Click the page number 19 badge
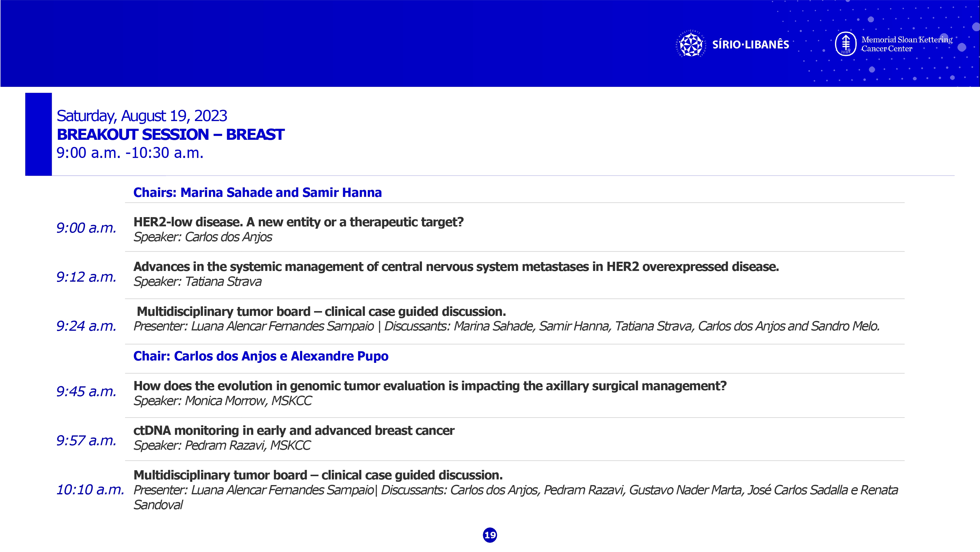980x552 pixels. coord(490,535)
